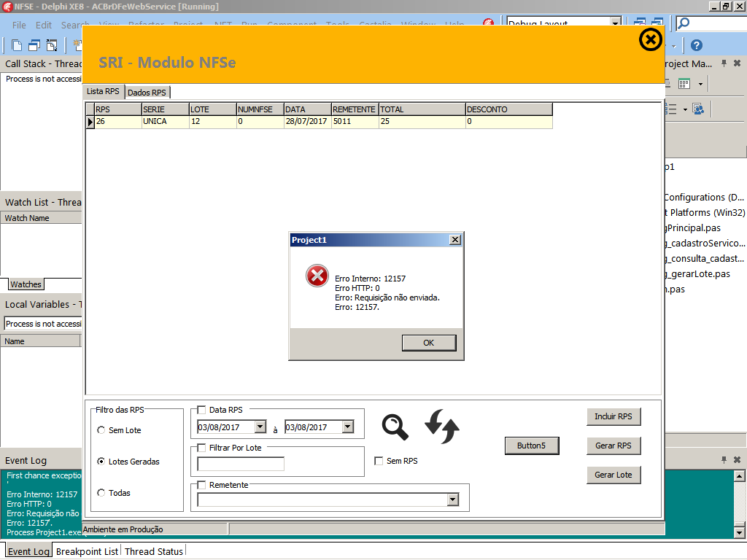Click the UNICA serie cell
This screenshot has width=747, height=560.
coord(166,122)
